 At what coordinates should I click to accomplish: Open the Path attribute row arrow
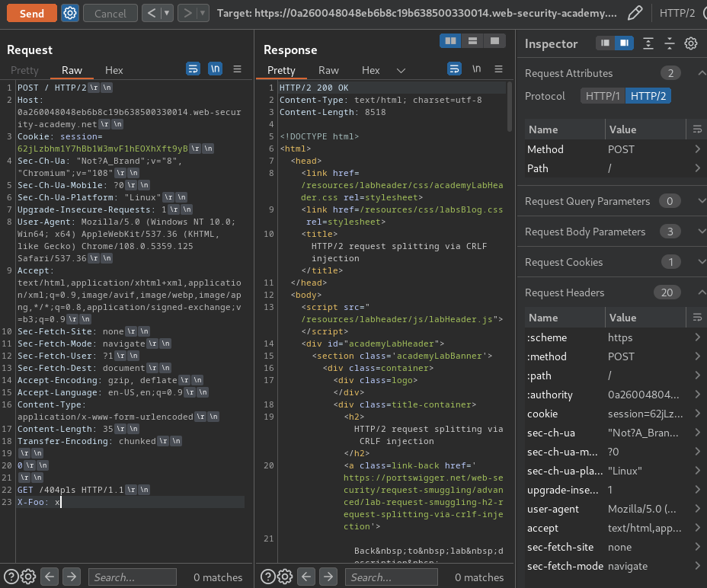[697, 168]
